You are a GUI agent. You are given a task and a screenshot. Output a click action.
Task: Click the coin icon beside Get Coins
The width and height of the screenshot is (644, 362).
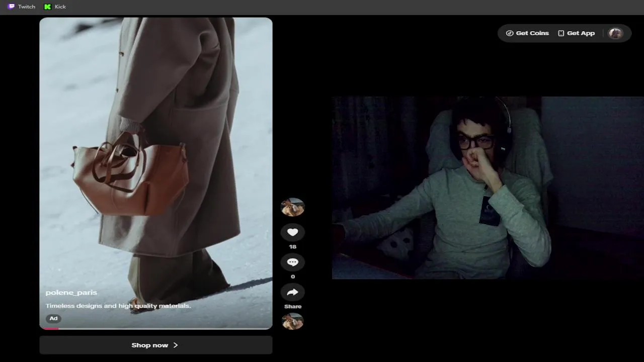click(510, 33)
